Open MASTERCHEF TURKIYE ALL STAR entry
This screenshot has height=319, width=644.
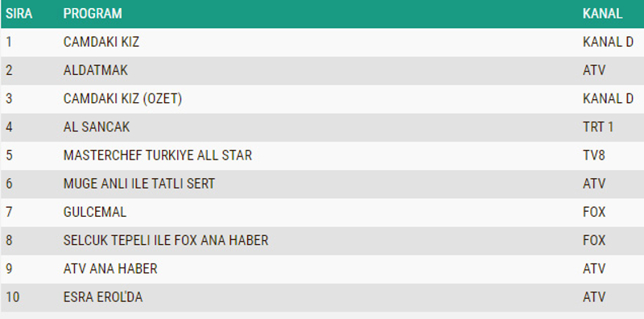coord(157,155)
